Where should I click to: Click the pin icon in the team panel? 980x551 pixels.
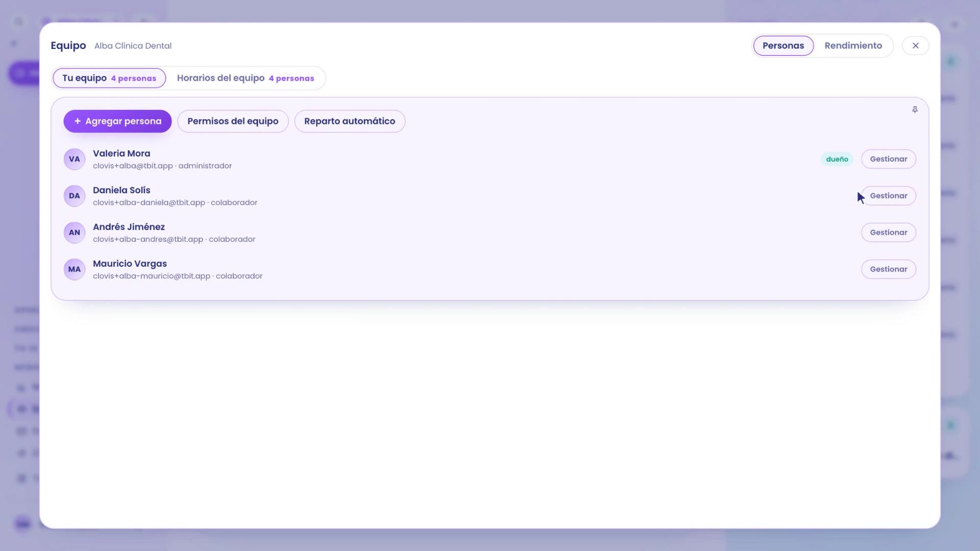click(x=915, y=110)
